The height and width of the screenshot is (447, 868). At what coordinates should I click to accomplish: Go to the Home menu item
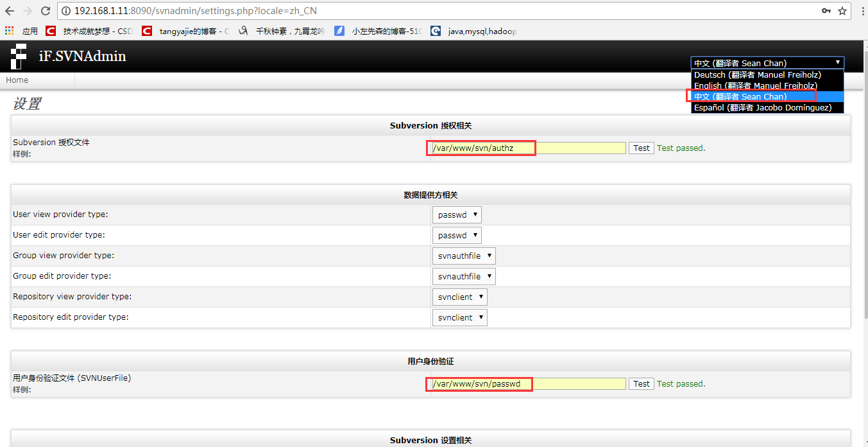click(x=17, y=80)
